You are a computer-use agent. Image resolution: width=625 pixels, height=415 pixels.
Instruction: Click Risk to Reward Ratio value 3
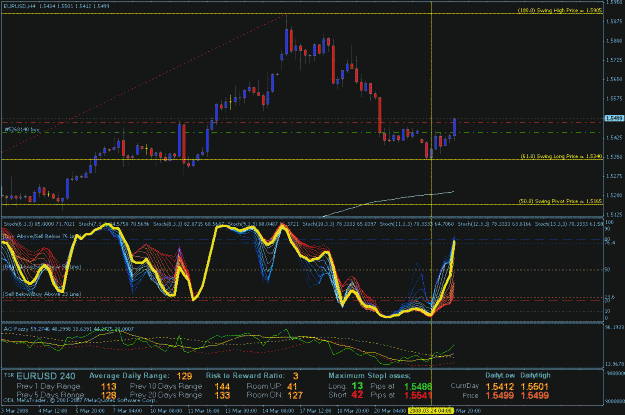[x=295, y=376]
